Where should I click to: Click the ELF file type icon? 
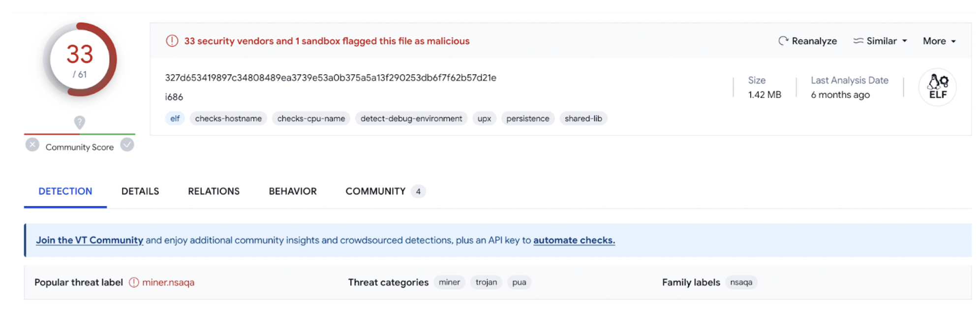click(x=937, y=87)
